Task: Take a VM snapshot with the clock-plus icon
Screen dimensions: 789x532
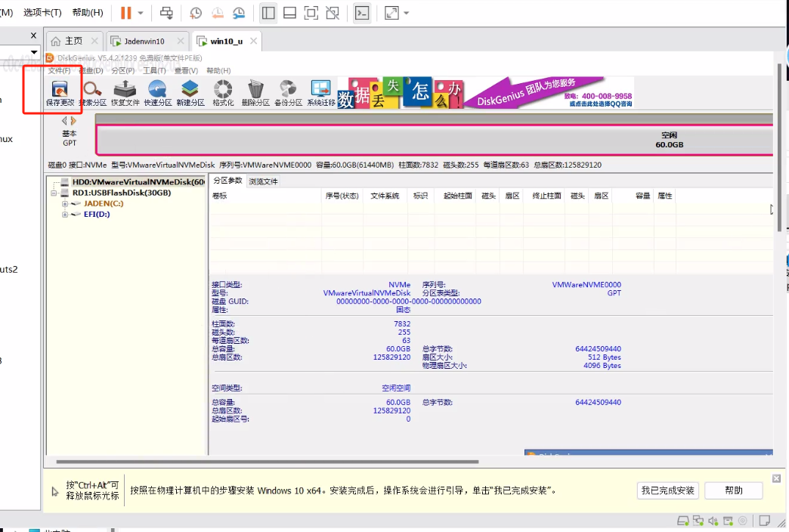Action: pos(196,13)
